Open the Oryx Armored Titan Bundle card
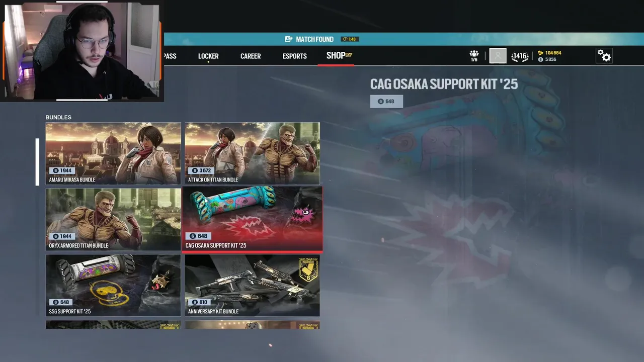 click(113, 219)
